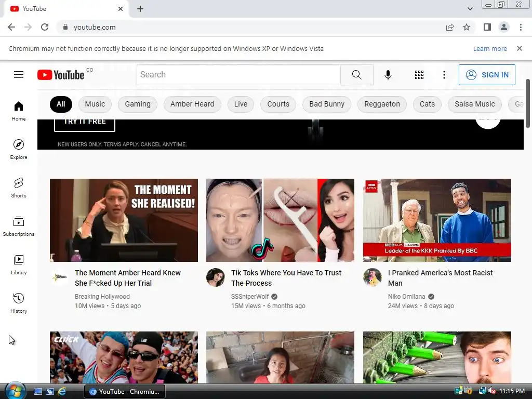Viewport: 532px width, 399px height.
Task: Focus the YouTube search field
Action: click(238, 75)
